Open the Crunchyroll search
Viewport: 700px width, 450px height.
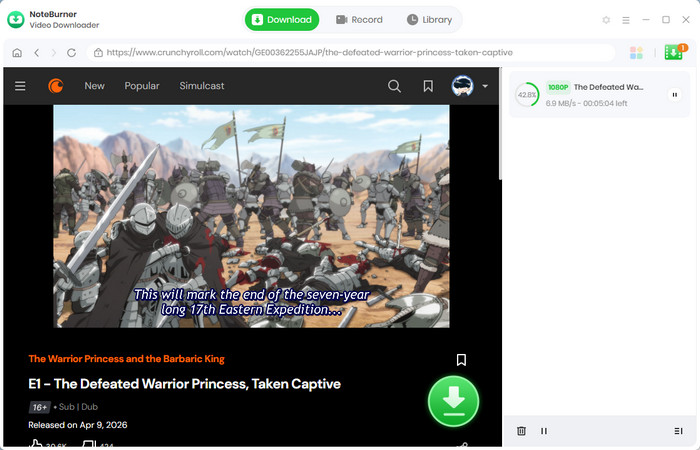[394, 86]
